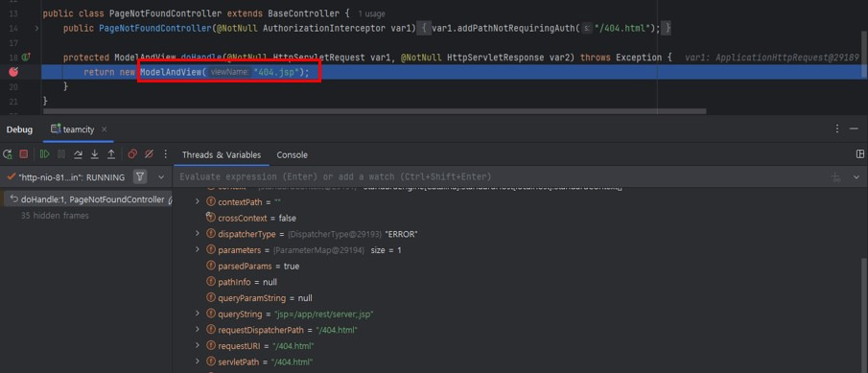The width and height of the screenshot is (868, 373).
Task: Select doHandle:1, PageNotFoundController frame
Action: (x=87, y=199)
